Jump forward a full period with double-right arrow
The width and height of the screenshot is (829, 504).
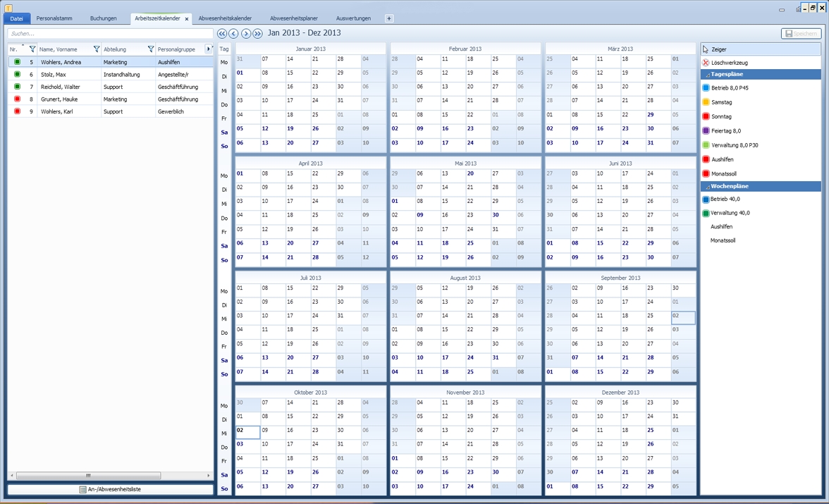pos(257,33)
